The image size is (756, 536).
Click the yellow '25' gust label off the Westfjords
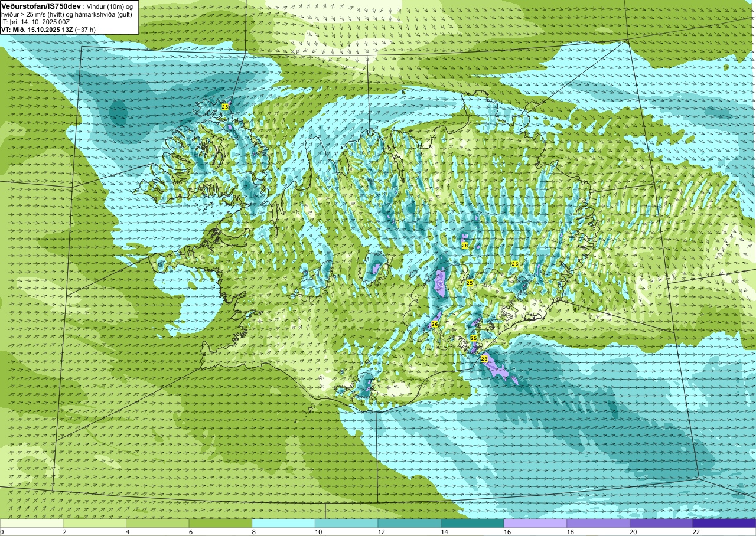coord(225,106)
